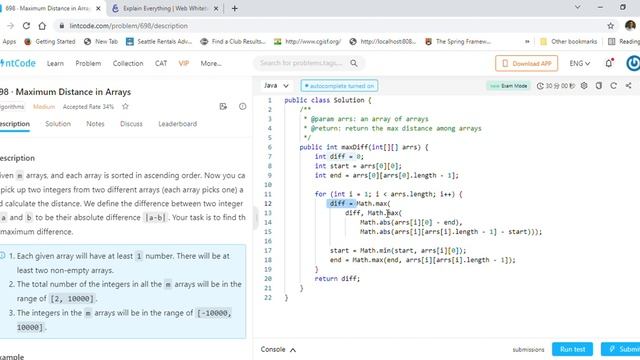Open the New Tab bookmark

tap(101, 41)
